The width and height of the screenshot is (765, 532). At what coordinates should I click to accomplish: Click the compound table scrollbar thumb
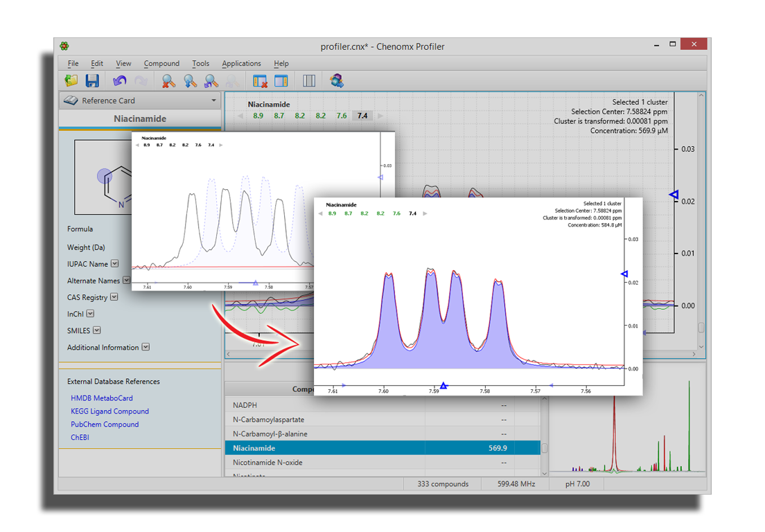(x=545, y=448)
